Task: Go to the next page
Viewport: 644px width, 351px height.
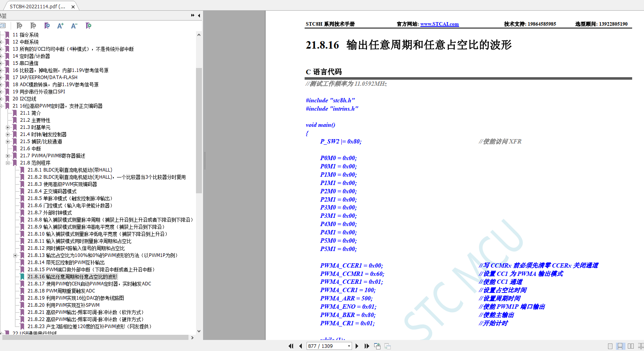Action: tap(357, 346)
